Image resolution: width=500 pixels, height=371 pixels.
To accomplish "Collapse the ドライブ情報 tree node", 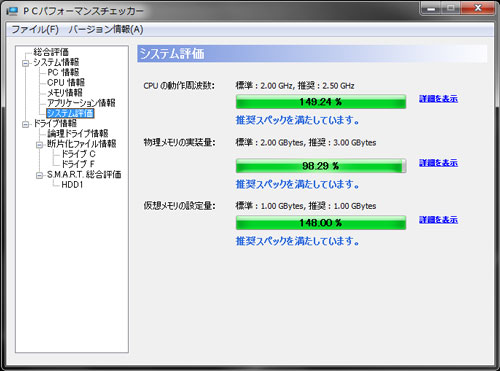I will click(25, 124).
